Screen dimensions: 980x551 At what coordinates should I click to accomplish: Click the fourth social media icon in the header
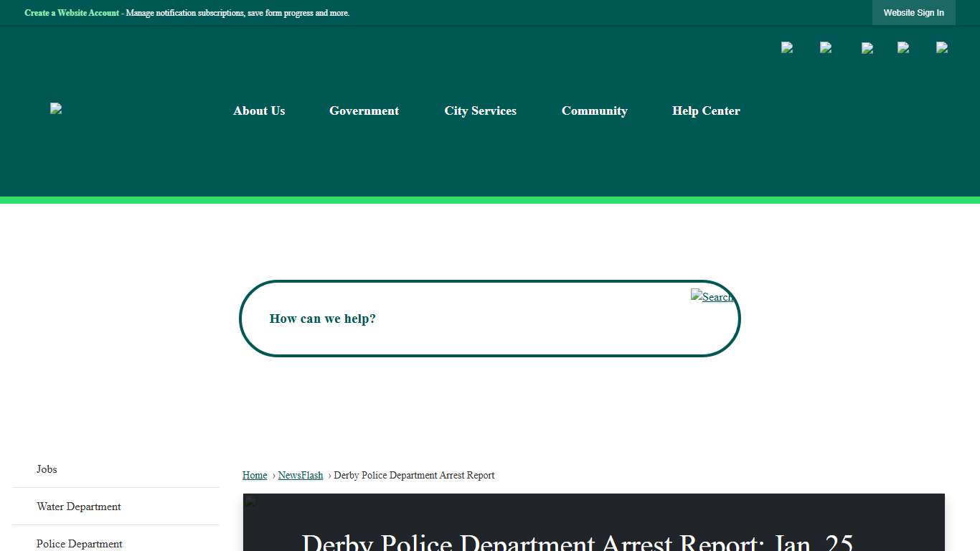point(903,47)
